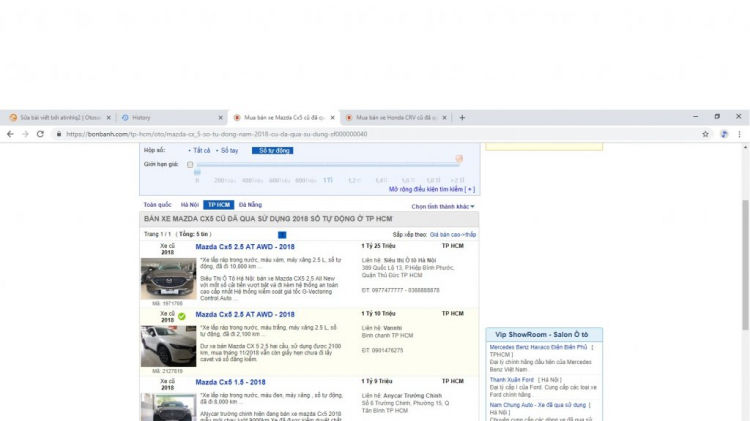Minimize the Chrome window
This screenshot has height=421, width=750.
(x=695, y=117)
